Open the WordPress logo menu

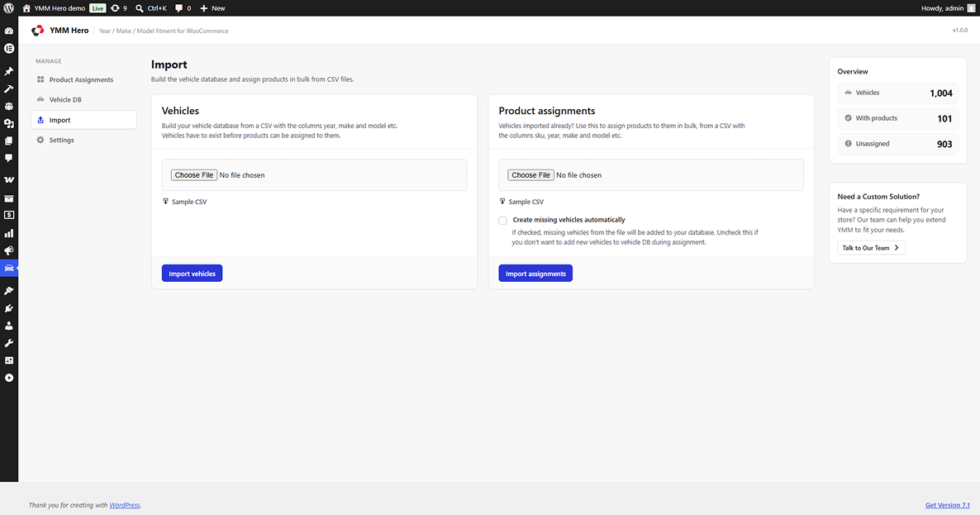(9, 8)
